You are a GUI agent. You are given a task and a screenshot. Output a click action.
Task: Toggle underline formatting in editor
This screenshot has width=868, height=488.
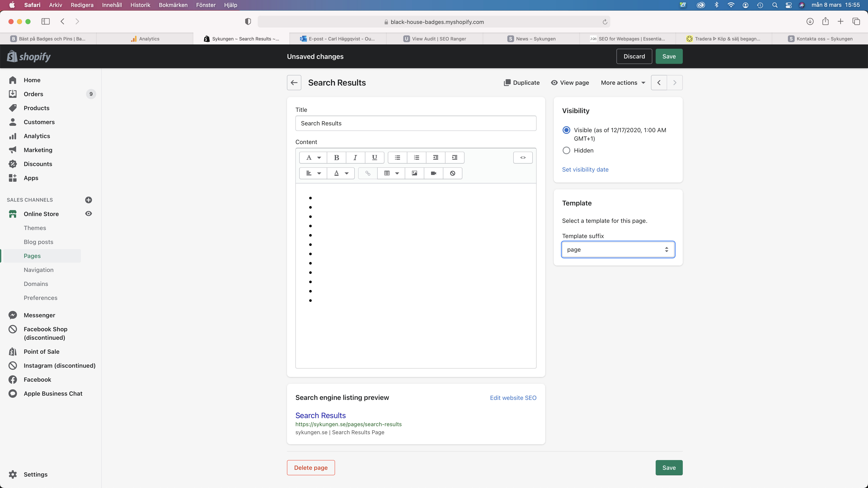(374, 158)
